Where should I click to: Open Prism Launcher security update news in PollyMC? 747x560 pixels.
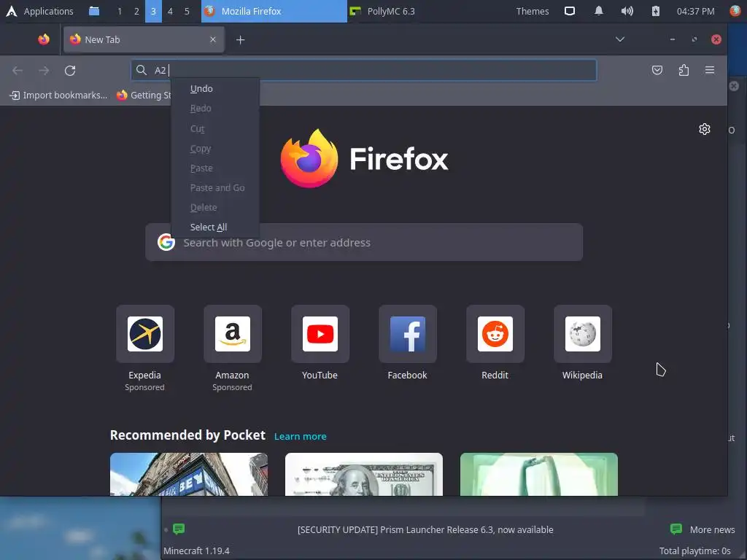pos(425,529)
